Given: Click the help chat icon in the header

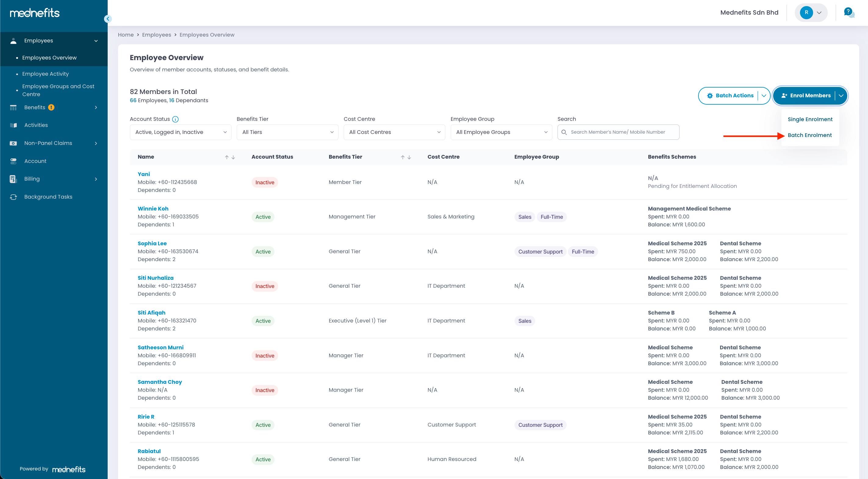Looking at the screenshot, I should 848,13.
